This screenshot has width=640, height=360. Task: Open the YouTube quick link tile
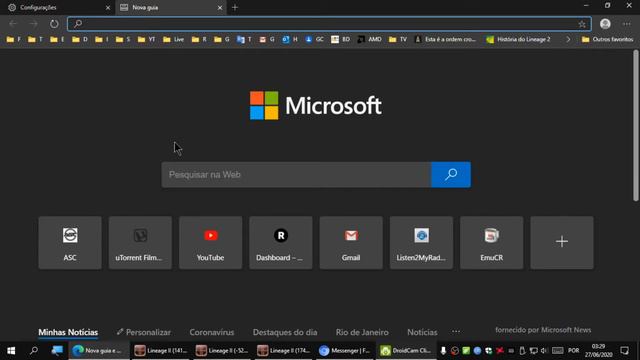[x=210, y=242]
